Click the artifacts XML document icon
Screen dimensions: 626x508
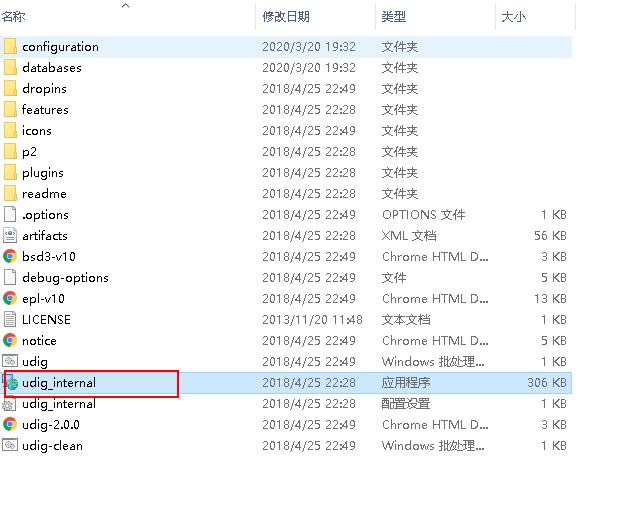10,236
